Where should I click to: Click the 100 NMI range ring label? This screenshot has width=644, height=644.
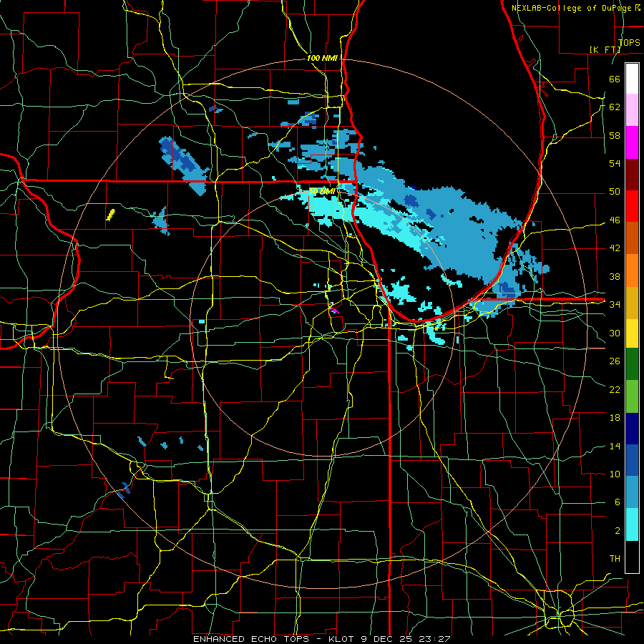[x=322, y=59]
